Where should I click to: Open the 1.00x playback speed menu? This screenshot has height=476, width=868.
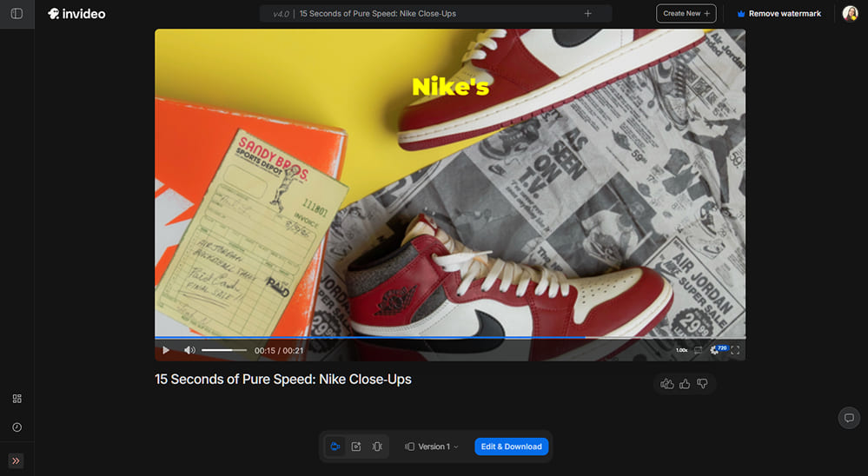(682, 350)
